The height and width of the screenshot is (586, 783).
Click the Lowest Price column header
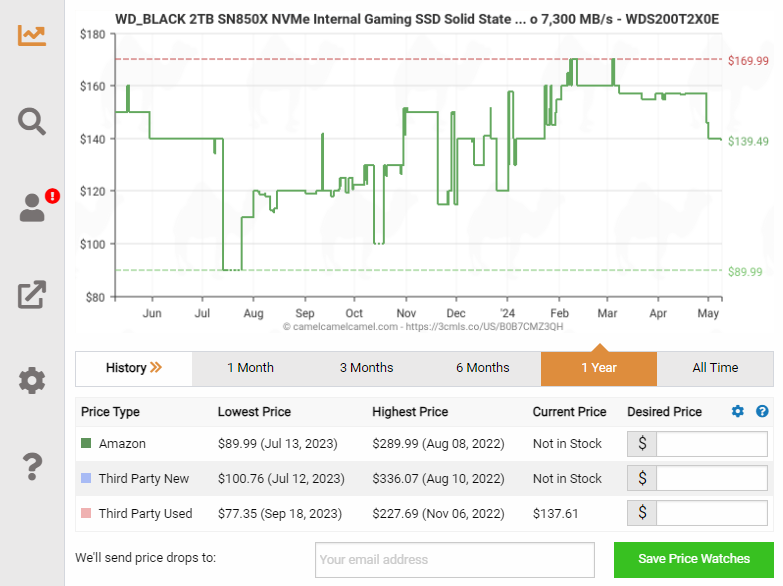tap(254, 412)
